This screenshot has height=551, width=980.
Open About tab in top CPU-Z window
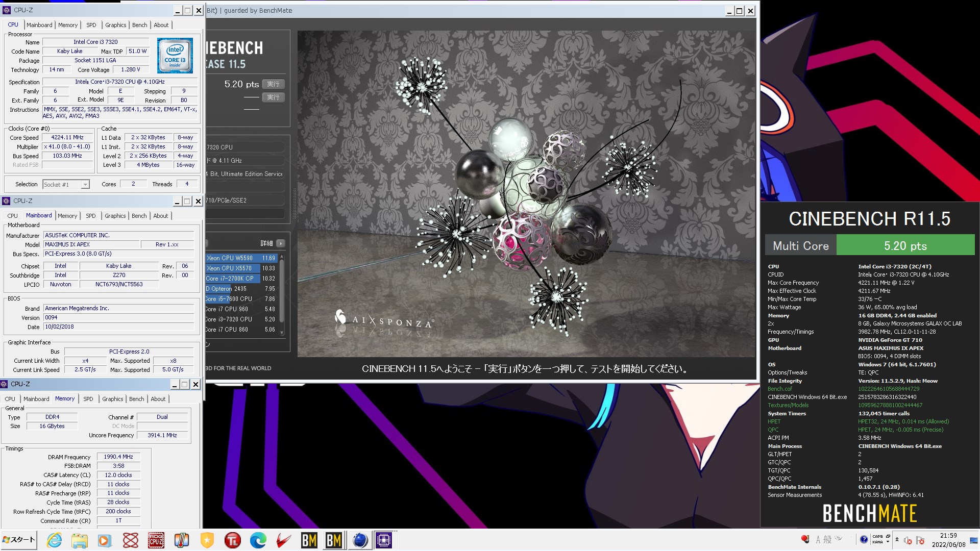(x=161, y=25)
